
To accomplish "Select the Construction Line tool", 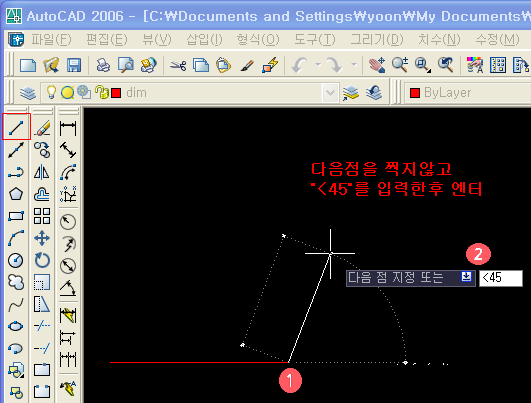I will coord(16,150).
